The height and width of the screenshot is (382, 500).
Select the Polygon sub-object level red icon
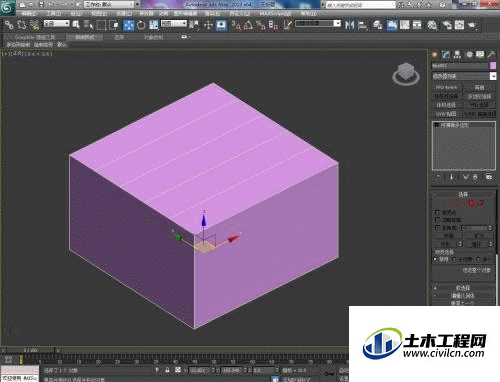471,203
